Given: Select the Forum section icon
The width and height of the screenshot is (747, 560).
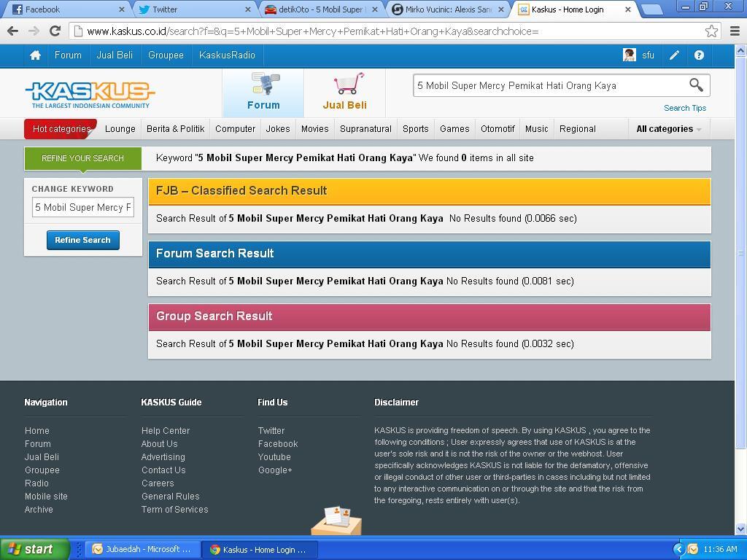Looking at the screenshot, I should click(263, 93).
